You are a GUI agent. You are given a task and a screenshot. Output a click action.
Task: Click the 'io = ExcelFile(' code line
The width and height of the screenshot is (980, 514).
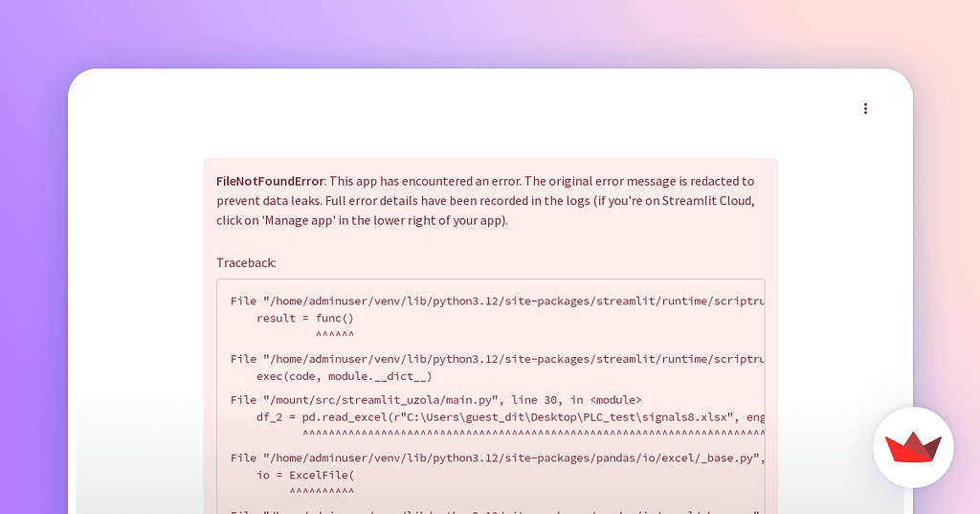click(x=304, y=476)
